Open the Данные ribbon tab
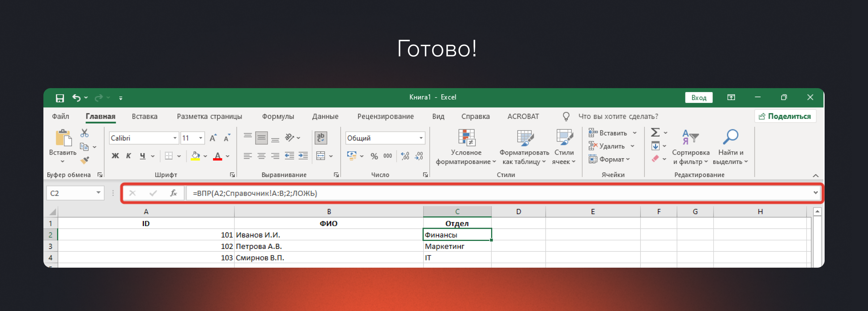 pos(325,116)
